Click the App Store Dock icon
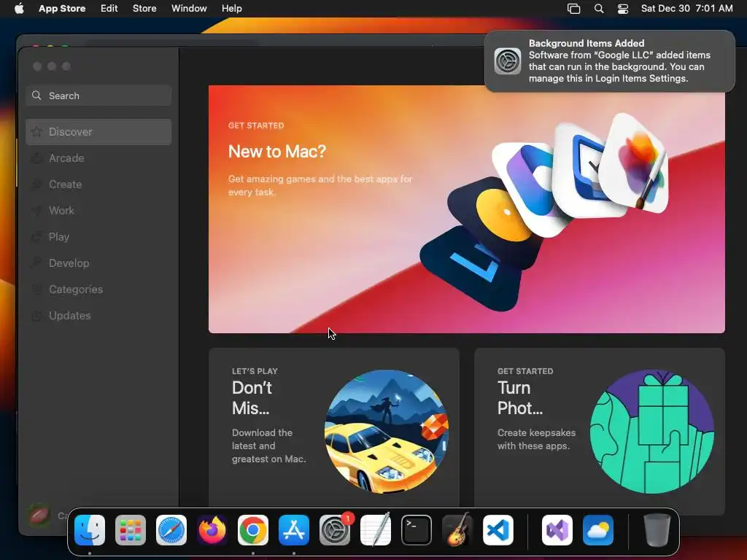 point(294,530)
